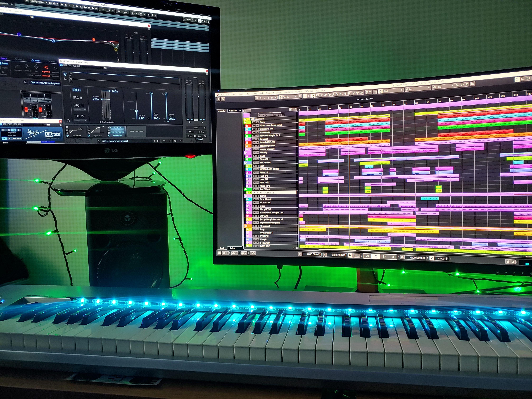Select the Zoom magnifier tool
The width and height of the screenshot is (532, 399).
341,94
